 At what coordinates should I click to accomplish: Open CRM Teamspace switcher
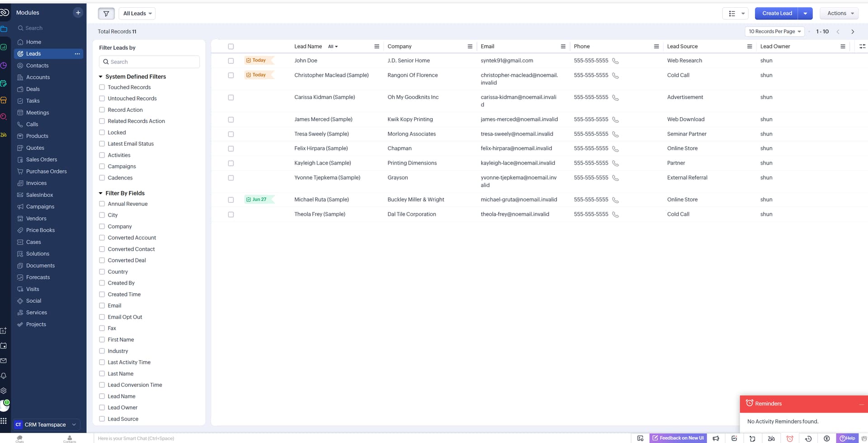[x=46, y=424]
